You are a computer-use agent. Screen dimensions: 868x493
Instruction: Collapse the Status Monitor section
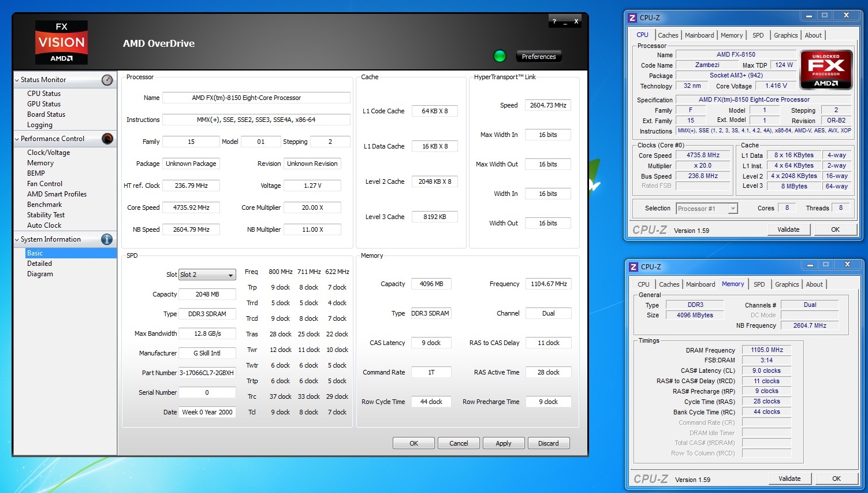17,80
